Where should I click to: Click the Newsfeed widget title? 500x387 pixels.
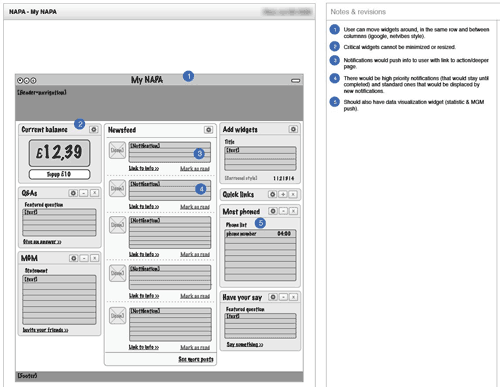tap(122, 130)
